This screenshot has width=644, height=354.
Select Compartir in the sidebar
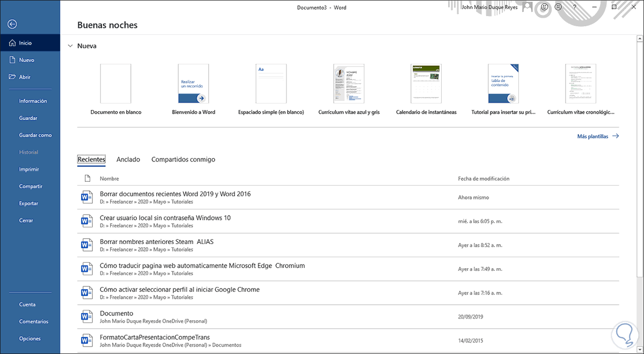pos(30,187)
